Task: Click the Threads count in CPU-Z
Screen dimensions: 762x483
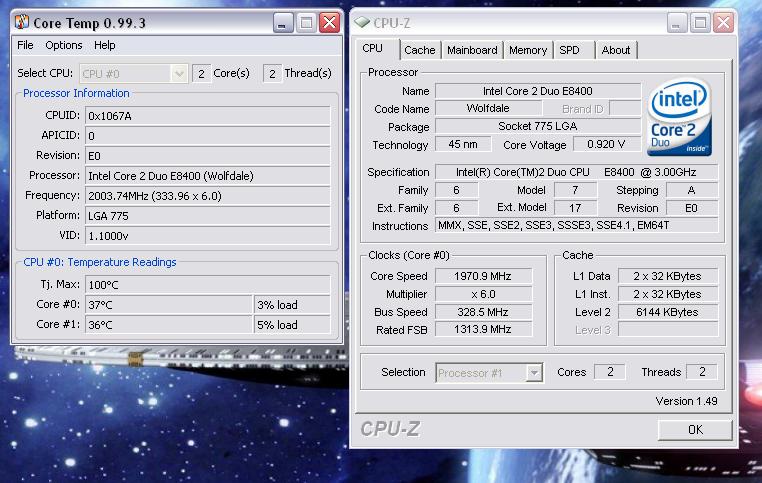Action: (x=702, y=372)
